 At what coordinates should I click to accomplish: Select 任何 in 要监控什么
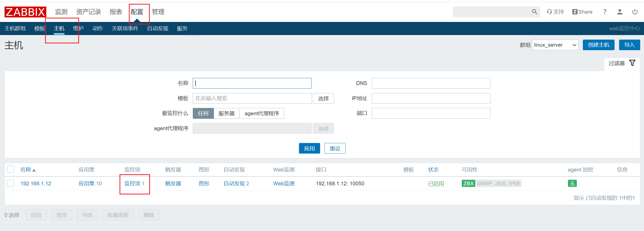pos(203,113)
